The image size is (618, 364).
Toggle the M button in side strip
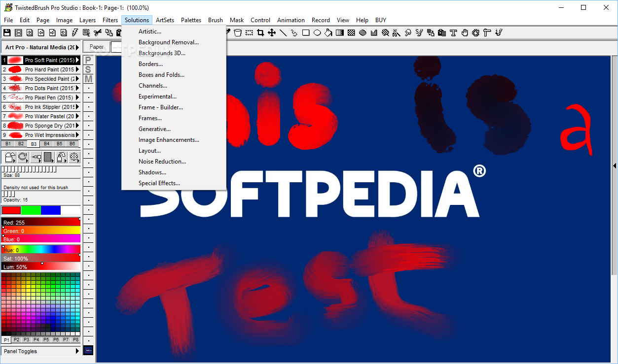[x=88, y=79]
